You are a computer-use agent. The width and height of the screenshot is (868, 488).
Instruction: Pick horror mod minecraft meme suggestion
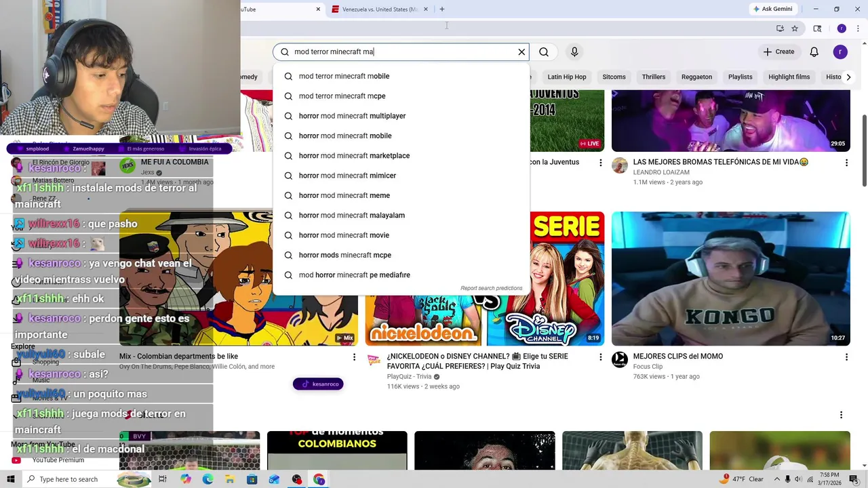point(401,195)
